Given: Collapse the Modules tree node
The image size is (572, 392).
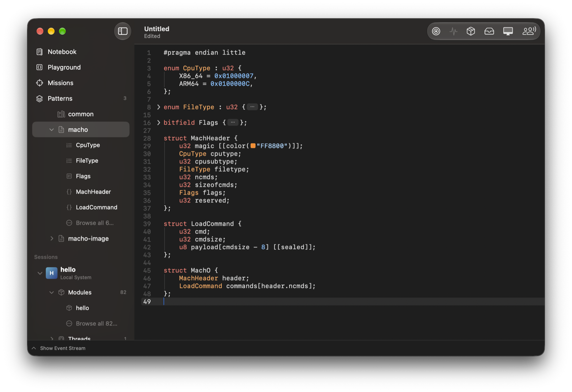Looking at the screenshot, I should (51, 292).
